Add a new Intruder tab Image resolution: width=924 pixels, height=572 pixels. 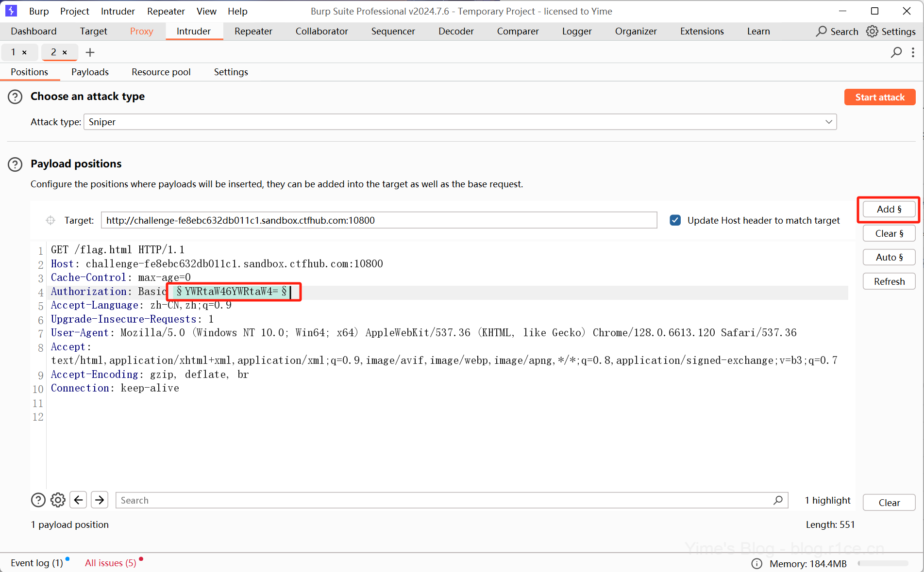point(90,52)
